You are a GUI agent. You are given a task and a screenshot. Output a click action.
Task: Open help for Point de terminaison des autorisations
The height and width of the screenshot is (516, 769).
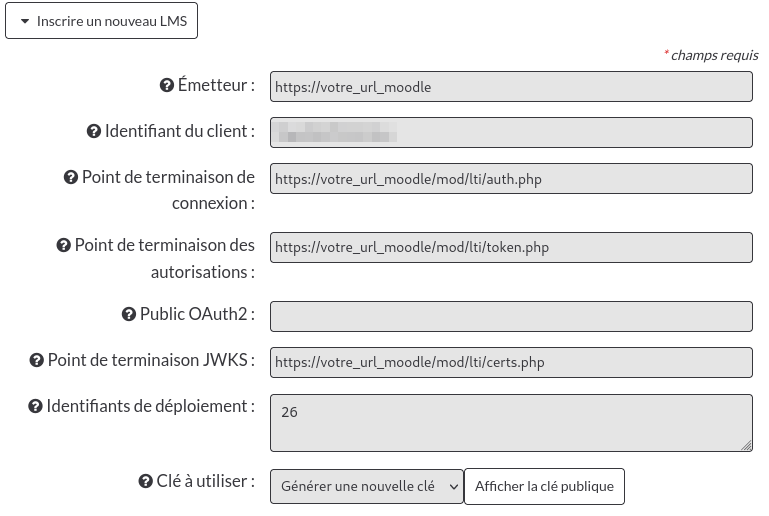tap(64, 245)
